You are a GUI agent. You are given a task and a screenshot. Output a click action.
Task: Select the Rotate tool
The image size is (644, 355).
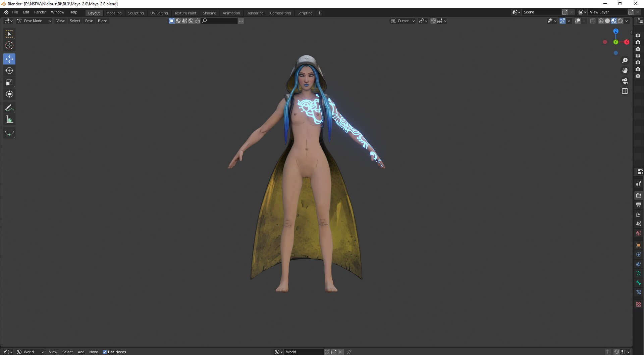point(9,71)
